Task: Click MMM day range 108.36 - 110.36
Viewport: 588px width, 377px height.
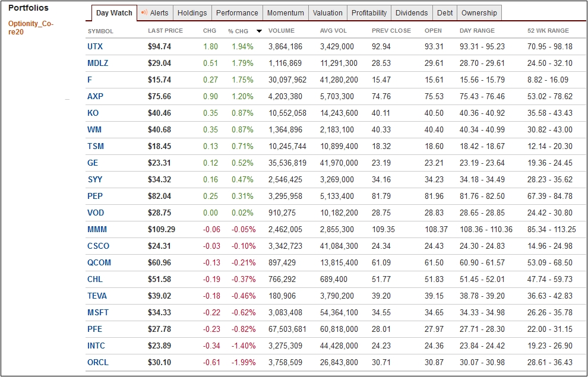Action: click(486, 229)
